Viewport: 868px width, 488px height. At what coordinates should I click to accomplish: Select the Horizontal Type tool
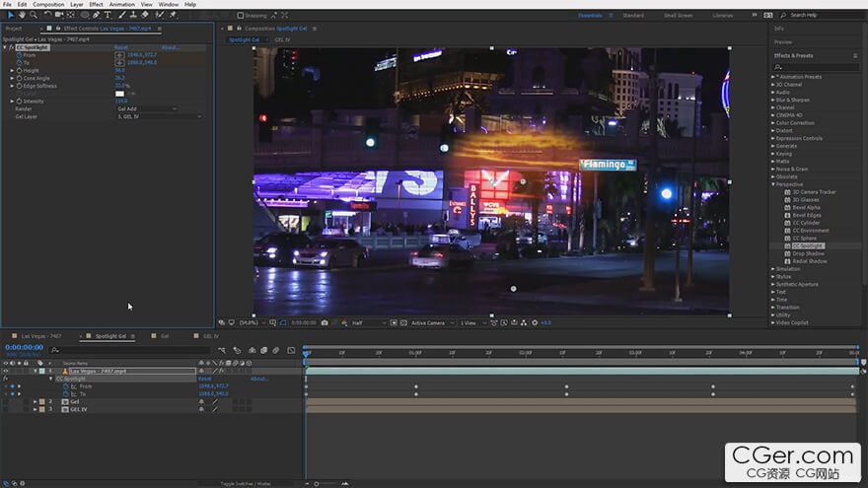pyautogui.click(x=108, y=15)
